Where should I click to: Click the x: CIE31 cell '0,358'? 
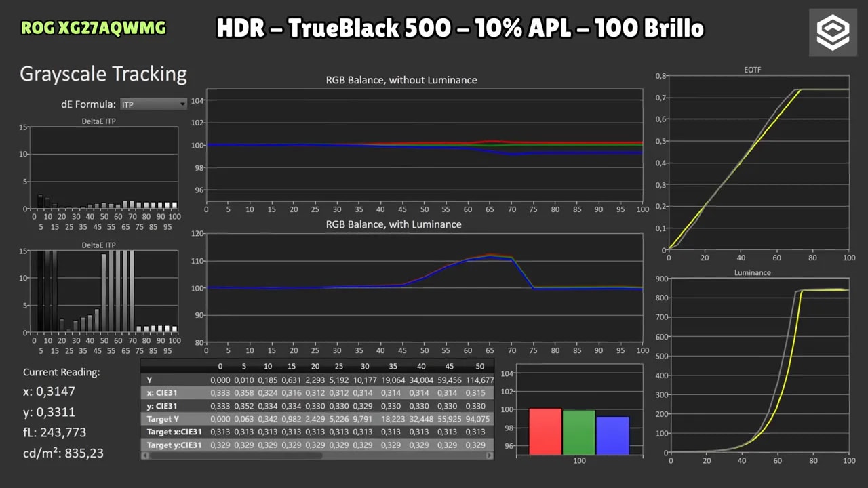(244, 393)
